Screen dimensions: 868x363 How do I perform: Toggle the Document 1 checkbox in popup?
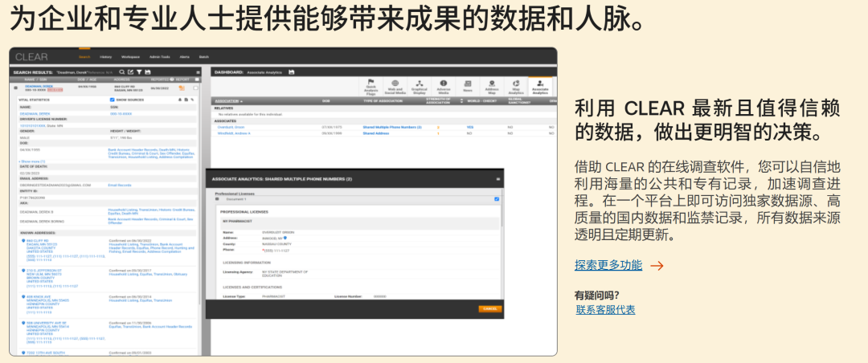[497, 198]
